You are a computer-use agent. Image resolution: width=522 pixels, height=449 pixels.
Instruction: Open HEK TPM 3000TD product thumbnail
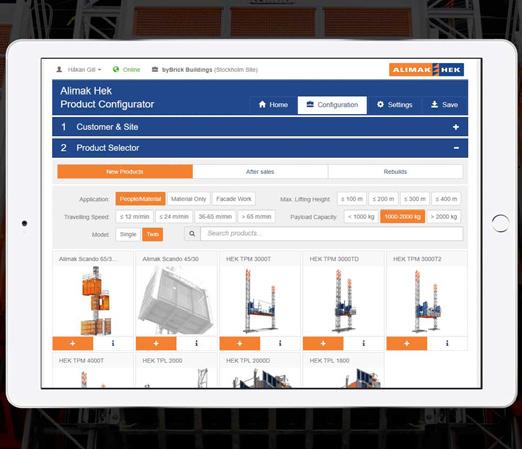click(343, 301)
